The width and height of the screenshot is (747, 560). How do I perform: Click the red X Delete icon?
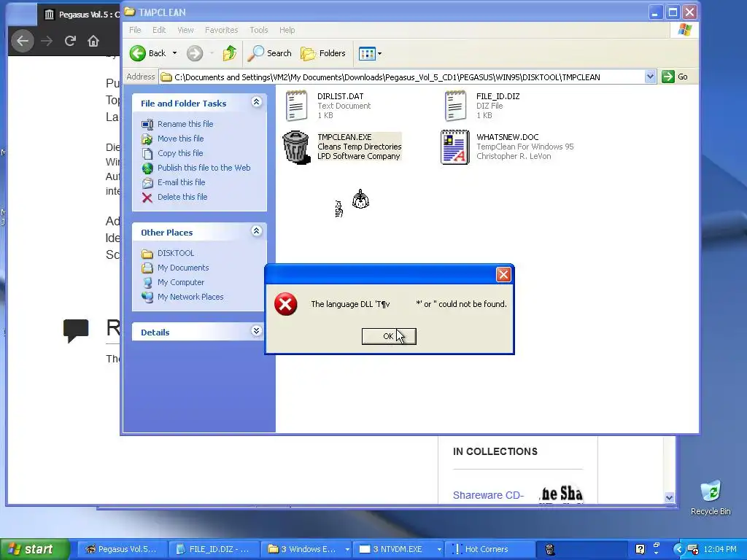pos(147,198)
